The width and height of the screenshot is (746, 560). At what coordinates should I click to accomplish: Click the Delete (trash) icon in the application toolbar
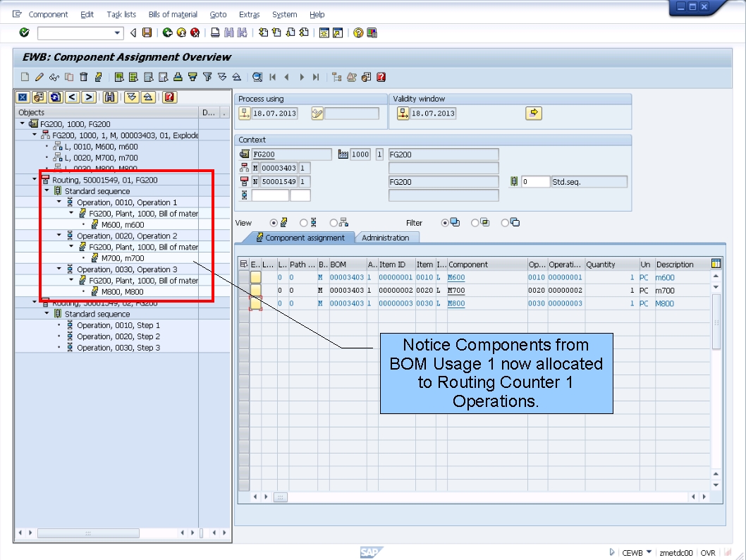pos(84,77)
